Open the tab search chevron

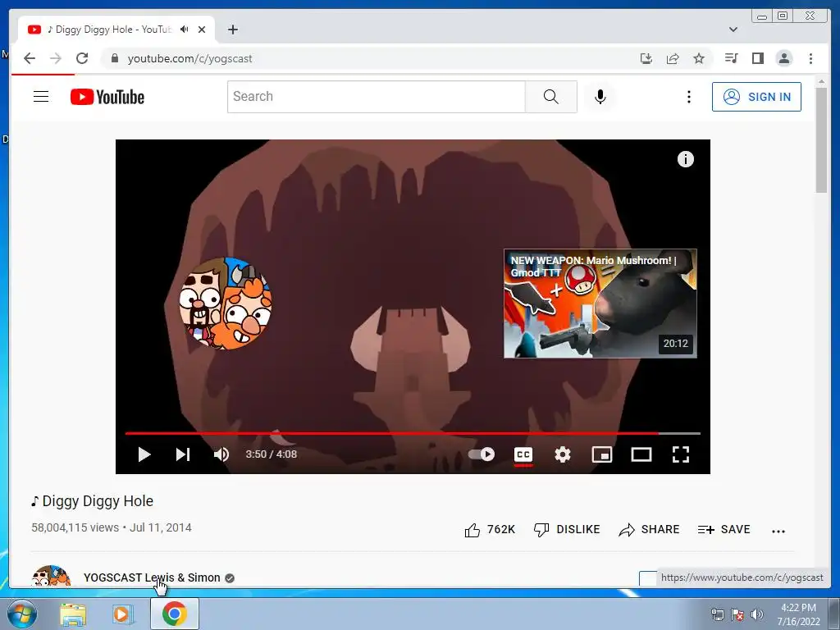tap(733, 30)
